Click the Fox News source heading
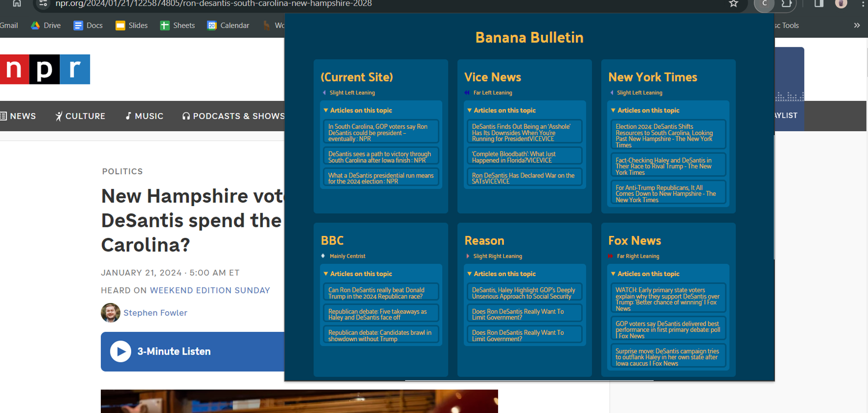The height and width of the screenshot is (413, 868). tap(635, 240)
